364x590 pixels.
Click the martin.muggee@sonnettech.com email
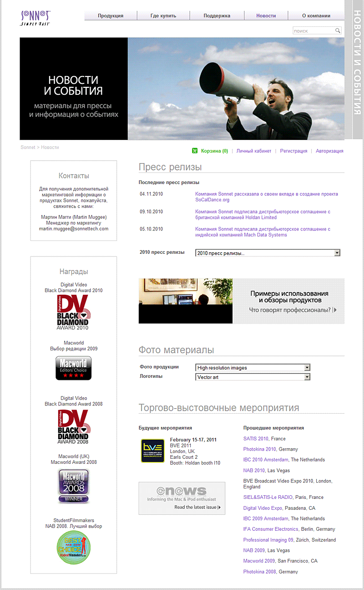click(74, 228)
